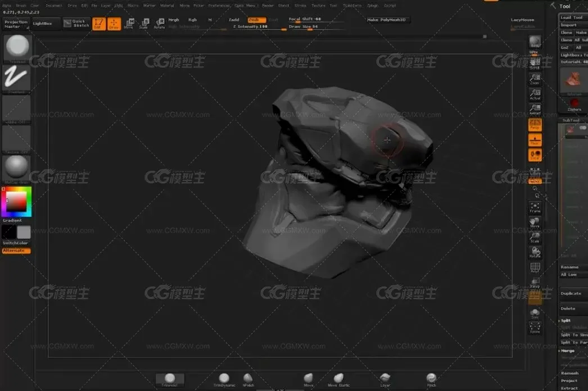This screenshot has width=588, height=391.
Task: Select the Move Elastic brush on bottom shelf
Action: (x=338, y=380)
